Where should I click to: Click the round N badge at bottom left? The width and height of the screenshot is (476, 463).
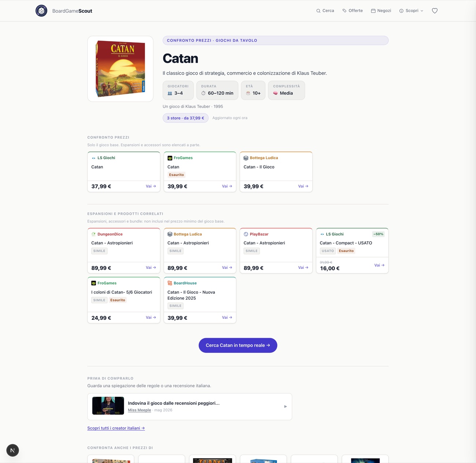pyautogui.click(x=12, y=450)
